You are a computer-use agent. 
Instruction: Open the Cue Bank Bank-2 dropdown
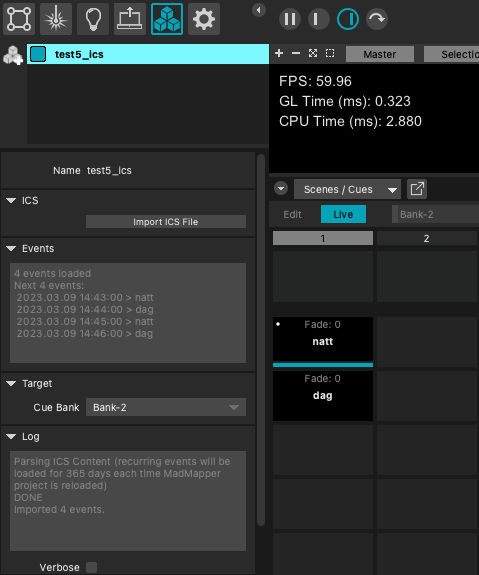pos(166,407)
